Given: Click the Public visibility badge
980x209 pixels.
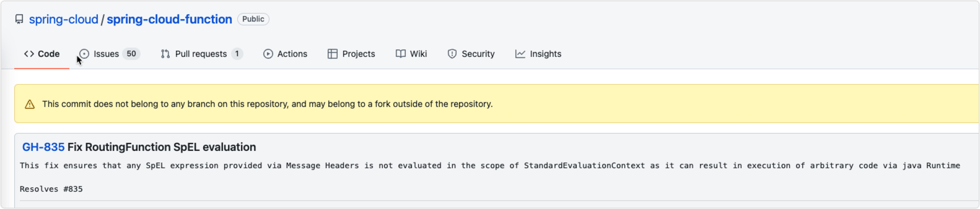Looking at the screenshot, I should tap(253, 19).
